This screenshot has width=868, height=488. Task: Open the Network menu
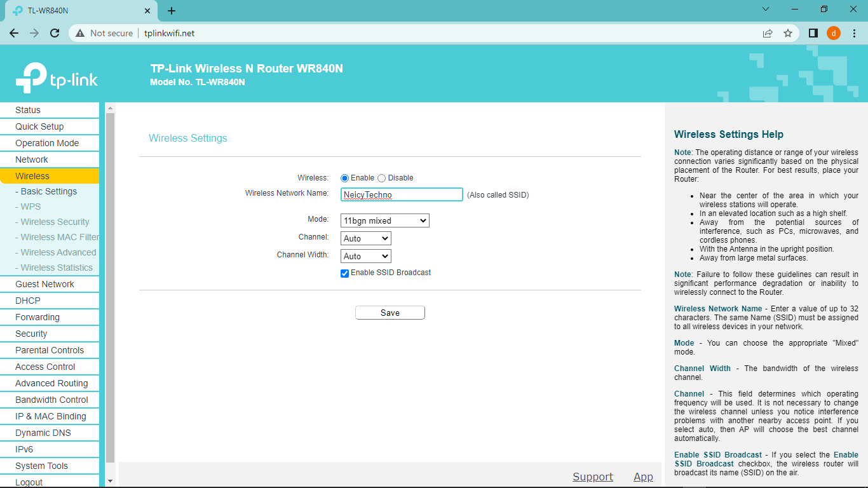click(x=50, y=159)
